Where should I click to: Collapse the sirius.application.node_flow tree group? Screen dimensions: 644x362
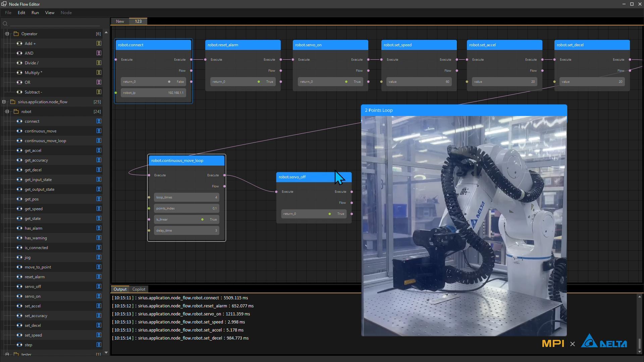click(4, 102)
